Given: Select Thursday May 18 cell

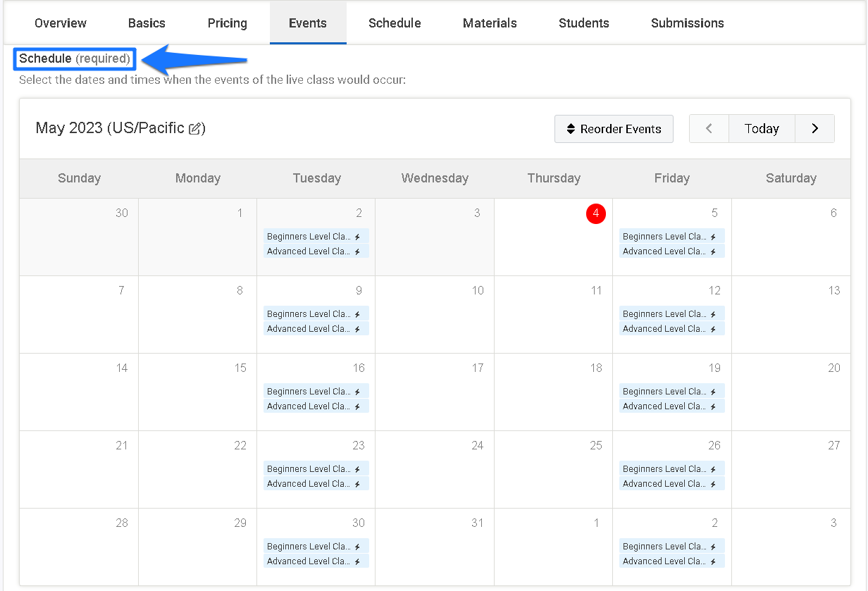Looking at the screenshot, I should pos(554,392).
